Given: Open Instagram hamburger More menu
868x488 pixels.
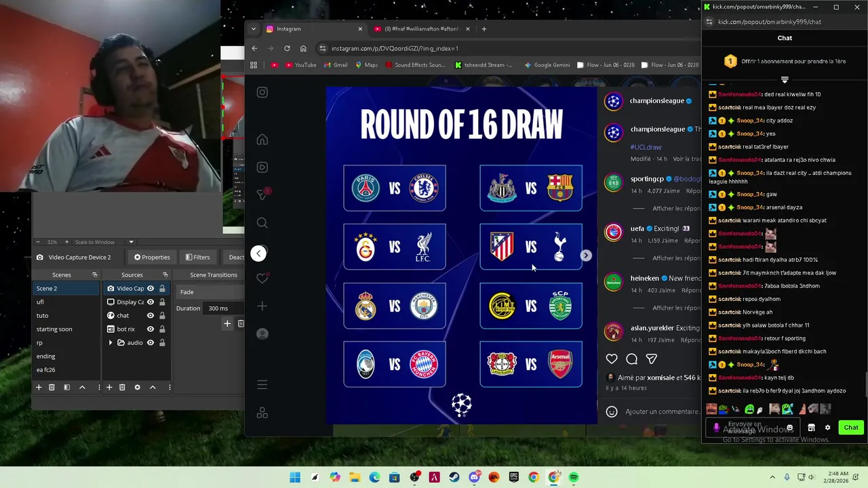Looking at the screenshot, I should [262, 385].
